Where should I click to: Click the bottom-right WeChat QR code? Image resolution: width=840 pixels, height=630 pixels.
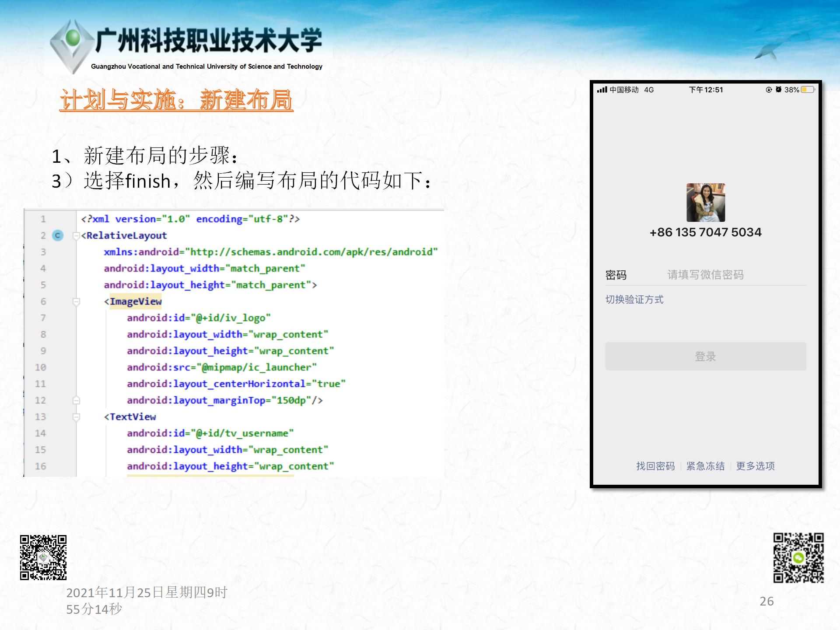coord(798,558)
